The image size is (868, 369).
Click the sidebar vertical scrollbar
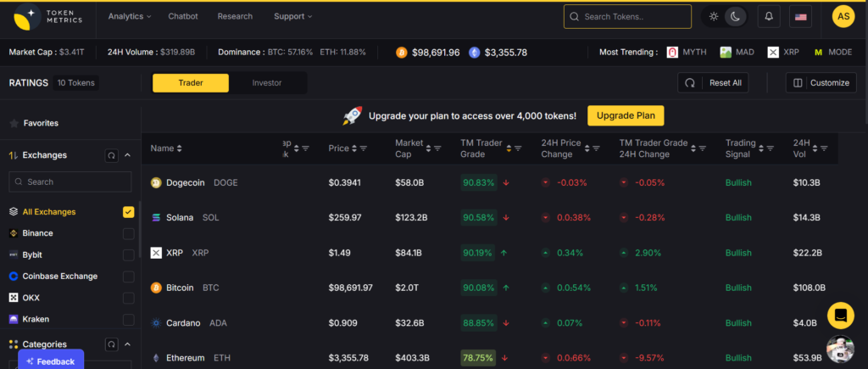140,227
